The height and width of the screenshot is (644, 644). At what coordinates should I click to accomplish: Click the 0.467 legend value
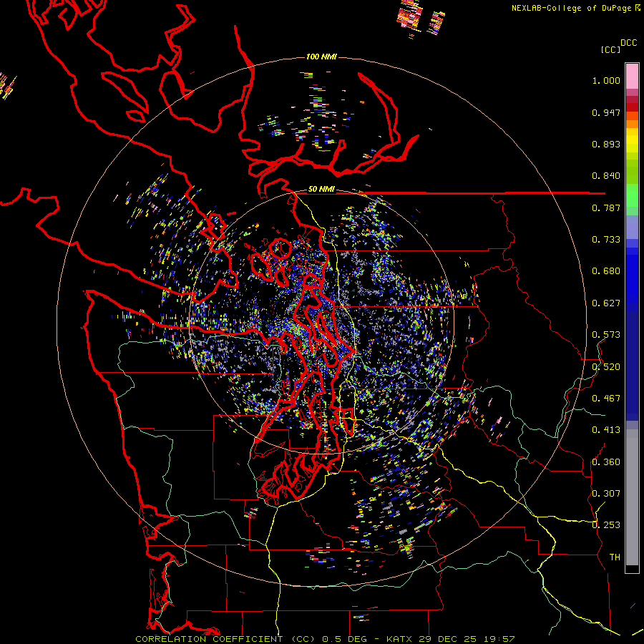[606, 399]
